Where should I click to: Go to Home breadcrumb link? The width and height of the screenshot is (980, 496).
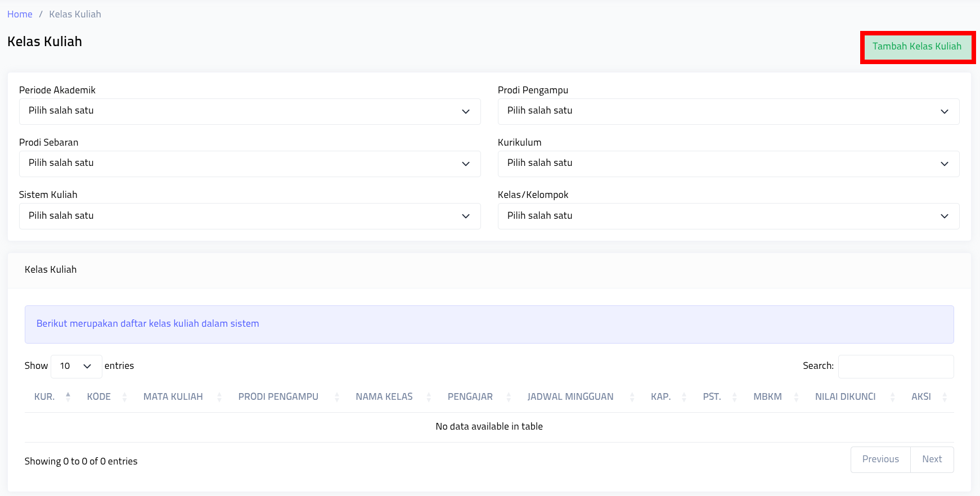click(20, 14)
